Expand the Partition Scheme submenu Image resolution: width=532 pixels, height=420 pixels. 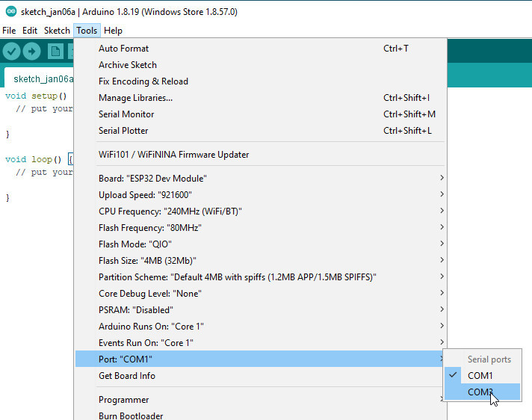(260, 277)
